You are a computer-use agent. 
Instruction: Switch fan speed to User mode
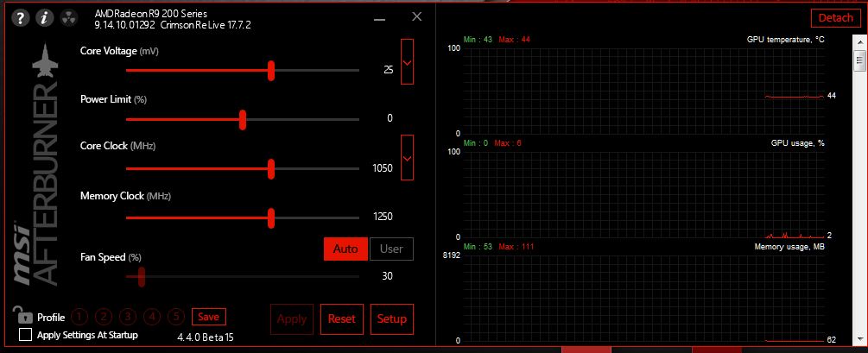tap(391, 249)
